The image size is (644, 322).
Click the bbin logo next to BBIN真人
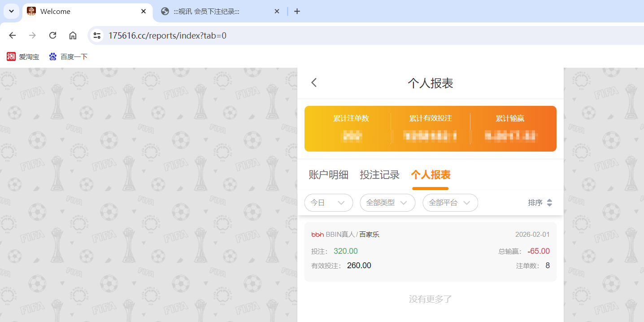coord(317,234)
